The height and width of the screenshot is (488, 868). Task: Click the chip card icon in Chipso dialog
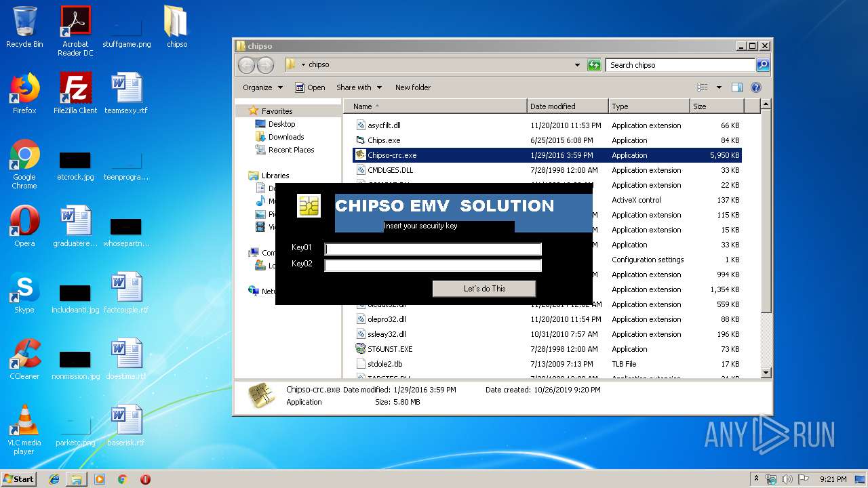click(x=309, y=206)
